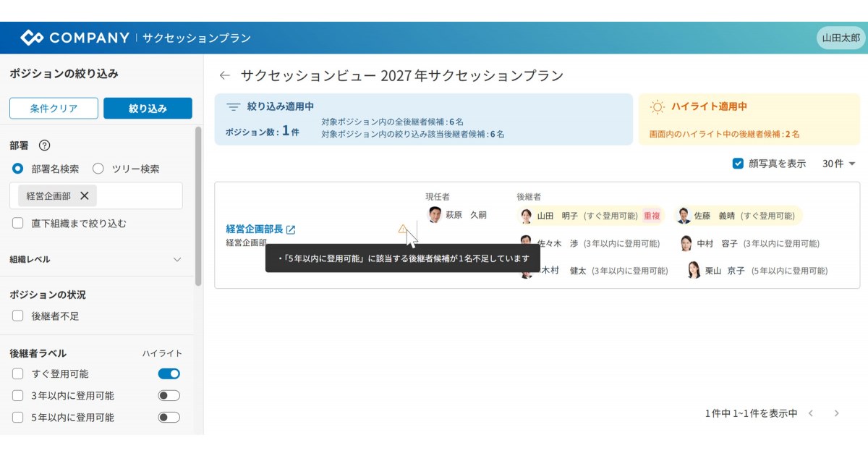
Task: Enable 3年以内に登用可能 highlight toggle
Action: tap(169, 396)
